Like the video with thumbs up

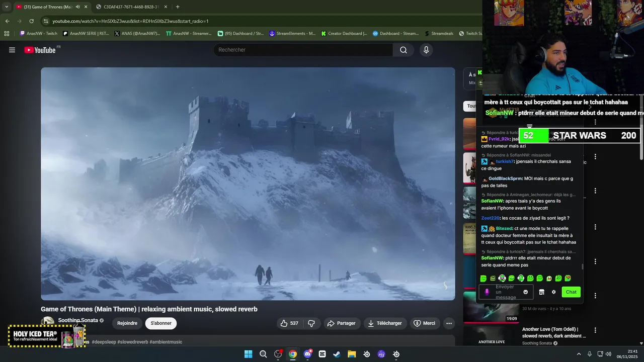pos(289,323)
